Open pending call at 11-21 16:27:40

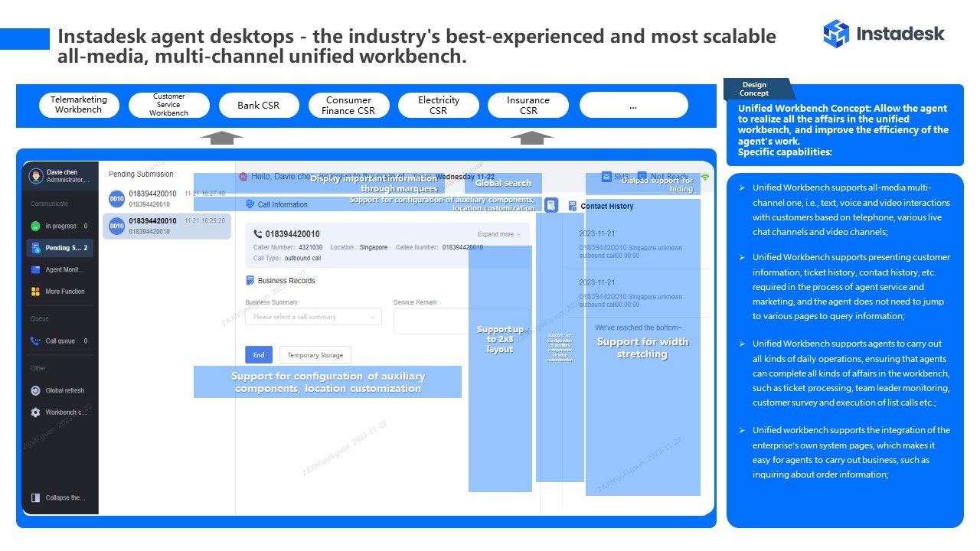166,199
